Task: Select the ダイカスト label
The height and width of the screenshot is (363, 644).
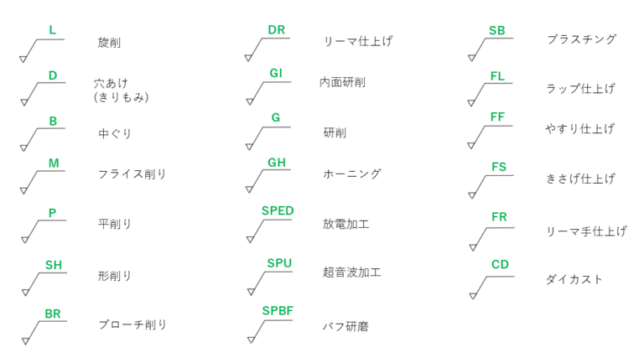Action: 574,279
